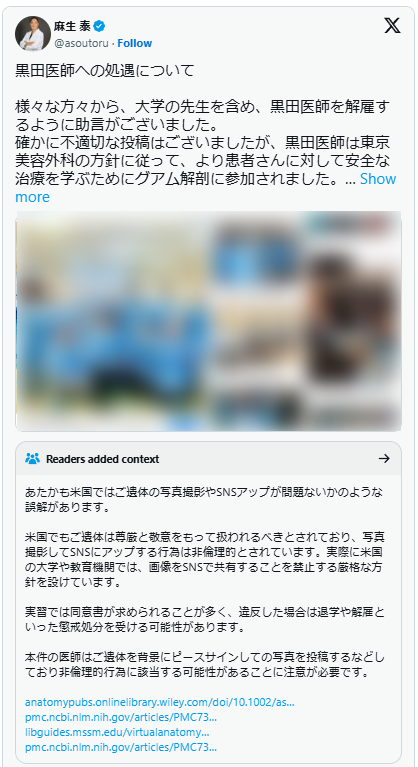The height and width of the screenshot is (767, 418).
Task: Expand the tweet with Show more
Action: point(205,188)
